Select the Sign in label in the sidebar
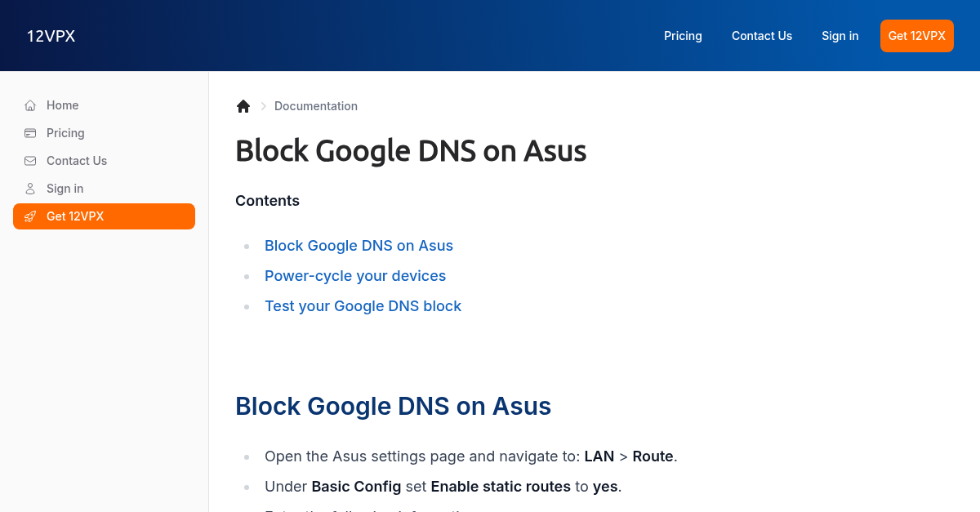The height and width of the screenshot is (512, 980). click(x=65, y=189)
